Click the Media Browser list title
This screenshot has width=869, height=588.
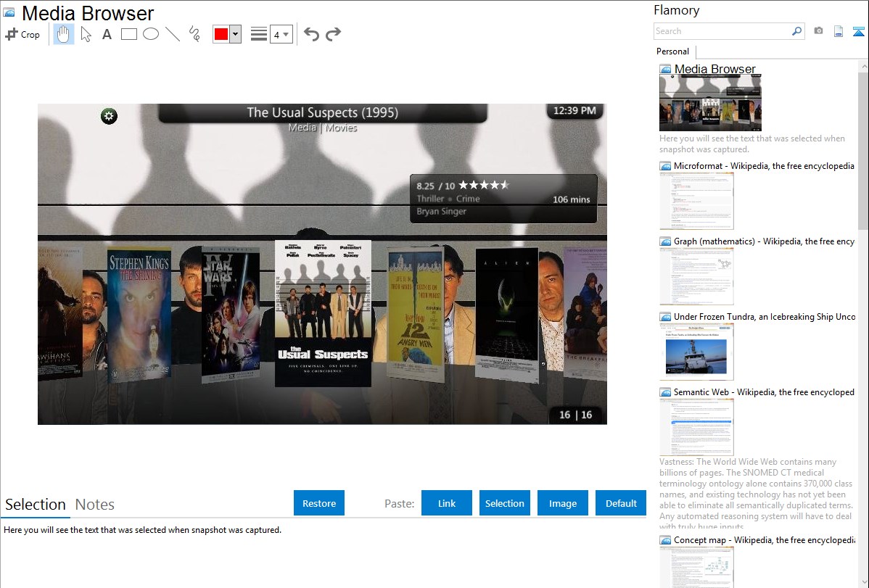[x=715, y=69]
